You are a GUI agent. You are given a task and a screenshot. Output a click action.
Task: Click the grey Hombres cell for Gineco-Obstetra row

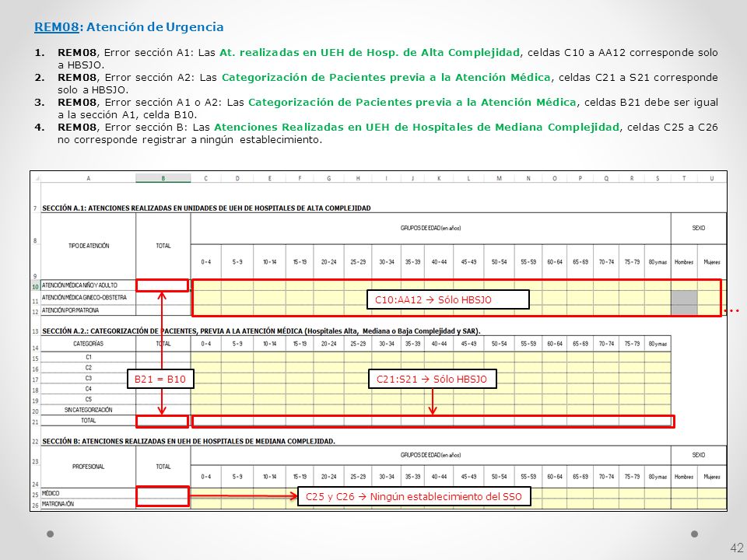(684, 298)
